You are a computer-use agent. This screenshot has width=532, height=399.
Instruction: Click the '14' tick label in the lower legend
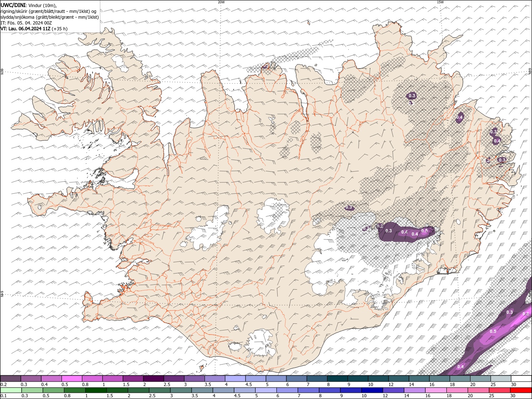[406, 396]
